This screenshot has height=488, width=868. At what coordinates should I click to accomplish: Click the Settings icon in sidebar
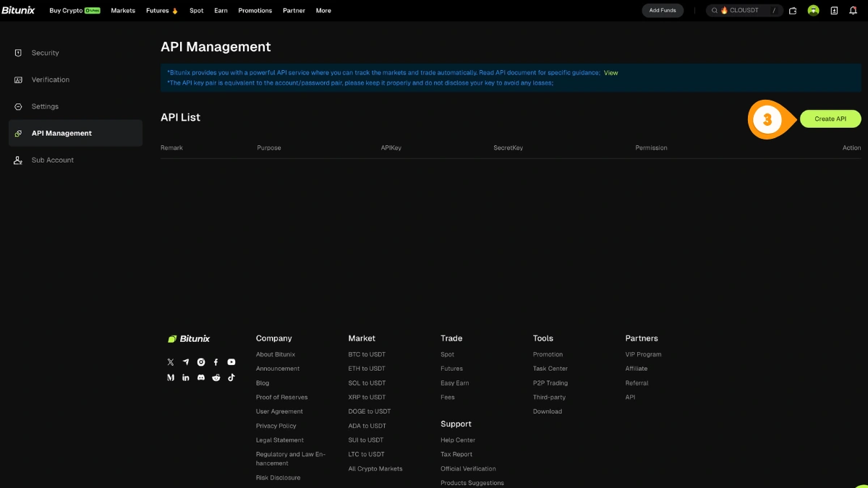click(18, 106)
